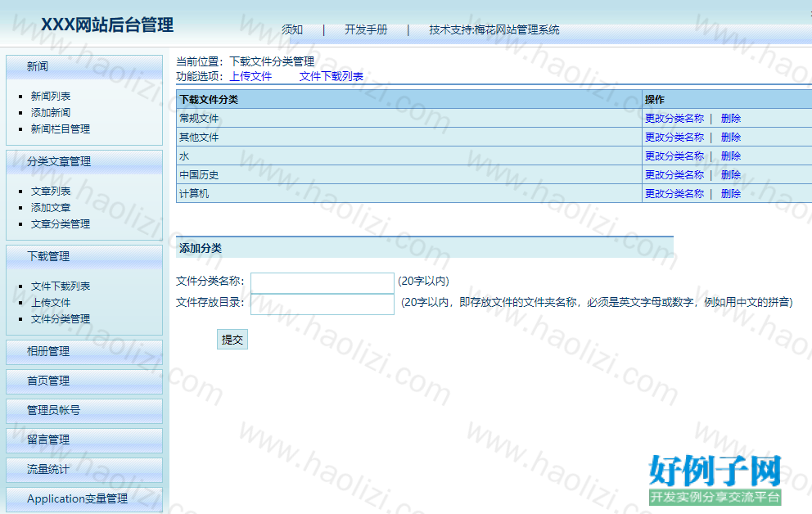
Task: Delete the 常规文件 category
Action: coord(731,119)
